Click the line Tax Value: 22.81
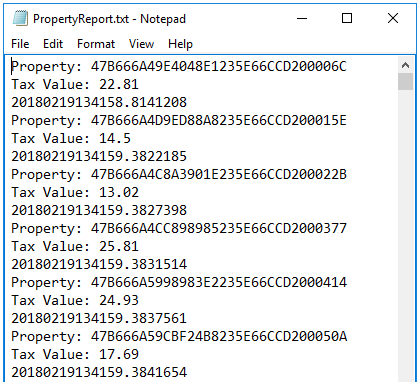Viewport: 420px width, 382px height. (x=75, y=84)
